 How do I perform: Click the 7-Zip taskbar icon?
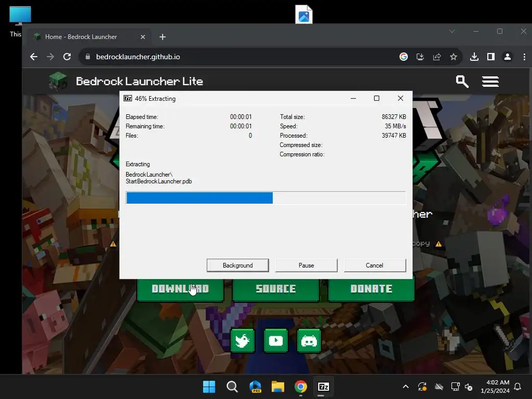pos(323,387)
